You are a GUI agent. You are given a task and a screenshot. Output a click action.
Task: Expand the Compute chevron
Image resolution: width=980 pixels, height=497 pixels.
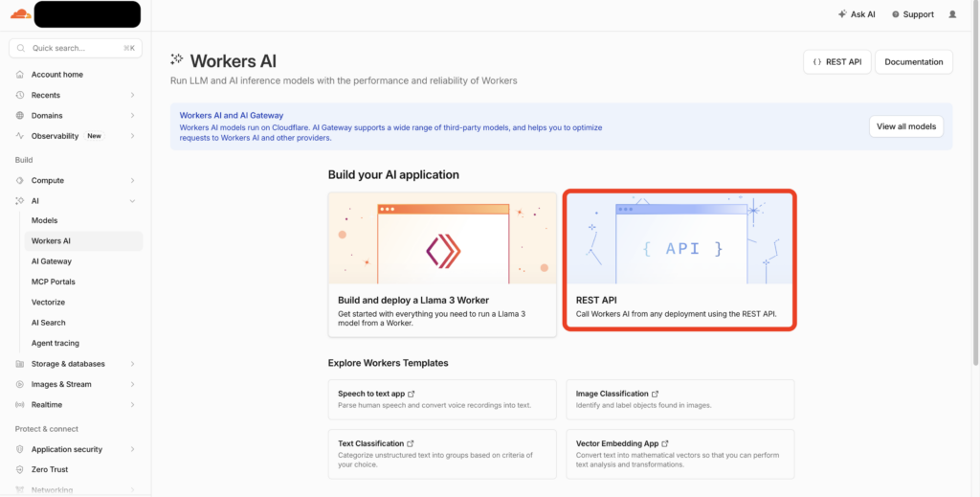(132, 181)
